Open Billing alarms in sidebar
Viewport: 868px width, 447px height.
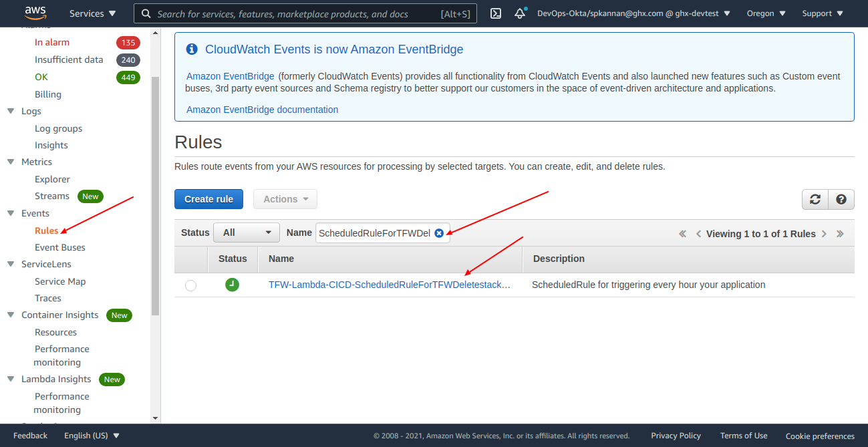[48, 94]
